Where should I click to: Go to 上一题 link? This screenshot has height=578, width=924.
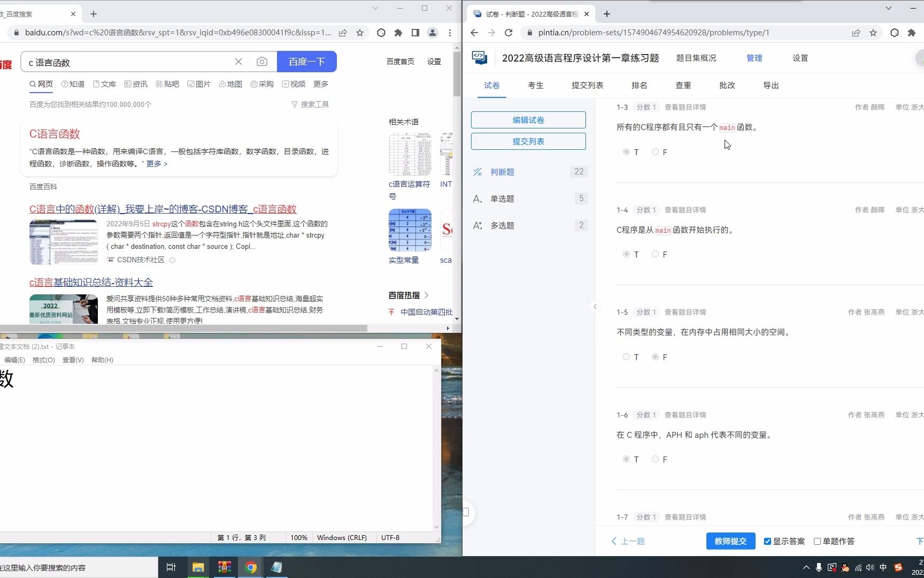[628, 541]
